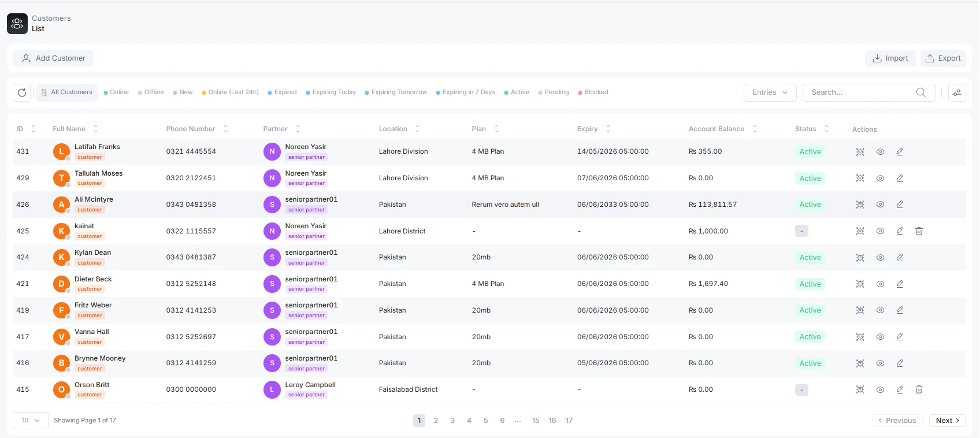The image size is (980, 438).
Task: Edit Brynne Mooney with pencil icon
Action: pos(900,363)
